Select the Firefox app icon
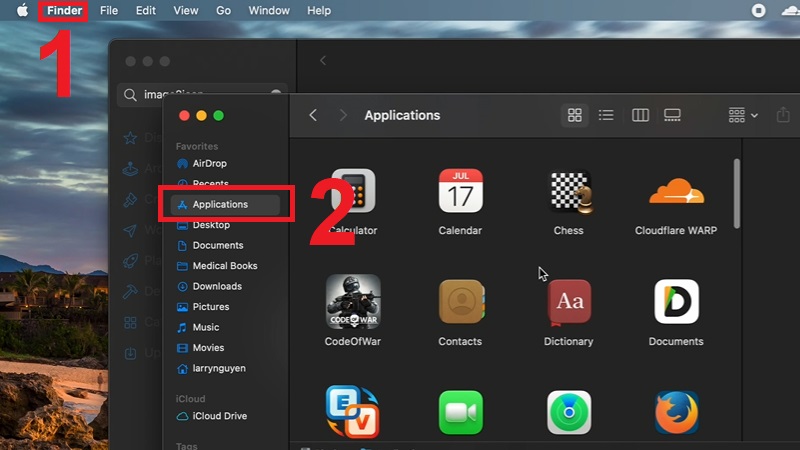The width and height of the screenshot is (800, 450). 677,412
